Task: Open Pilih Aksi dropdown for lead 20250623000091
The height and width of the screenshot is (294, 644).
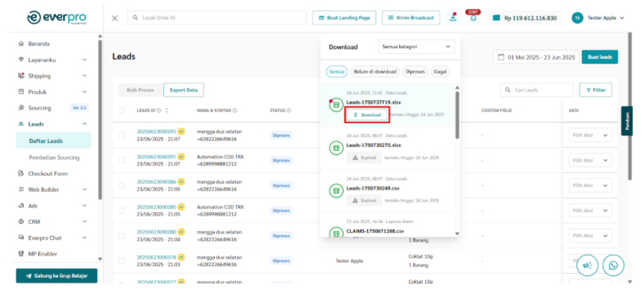Action: [x=590, y=160]
